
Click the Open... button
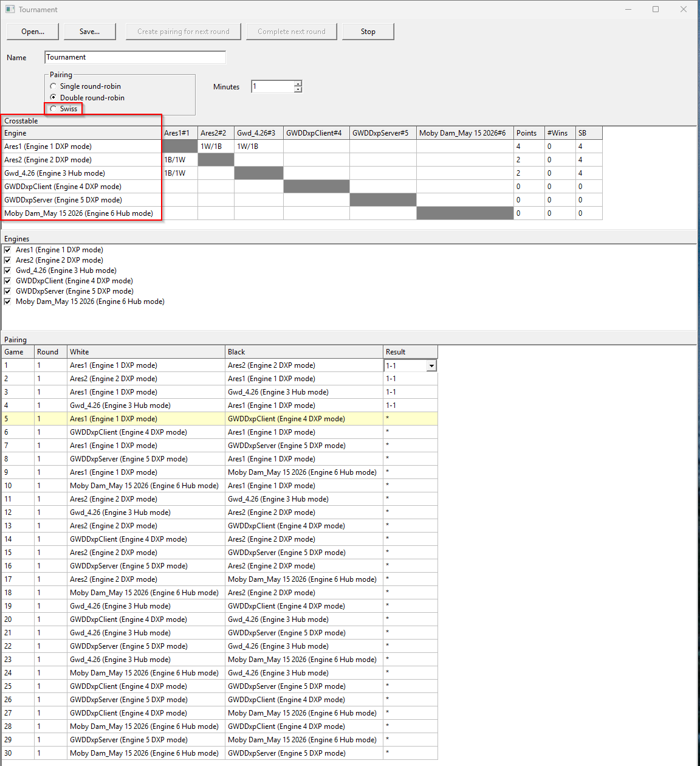(33, 32)
